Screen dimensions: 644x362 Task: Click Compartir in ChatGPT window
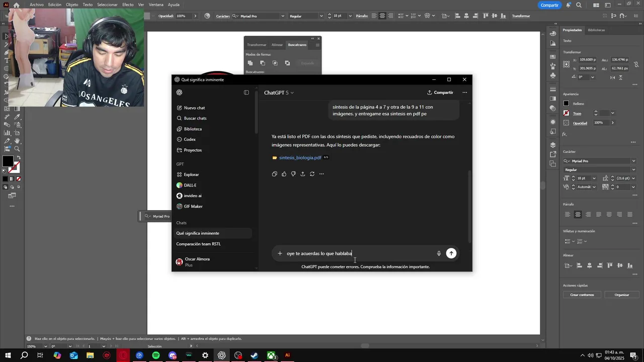[440, 93]
